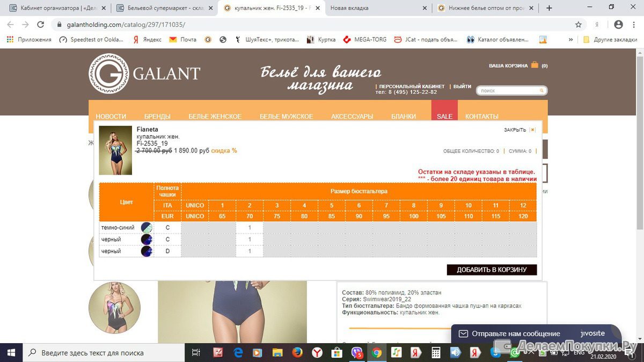Open the MEGA-TORG bookmark
Screen dimensions: 644x362
coord(364,40)
